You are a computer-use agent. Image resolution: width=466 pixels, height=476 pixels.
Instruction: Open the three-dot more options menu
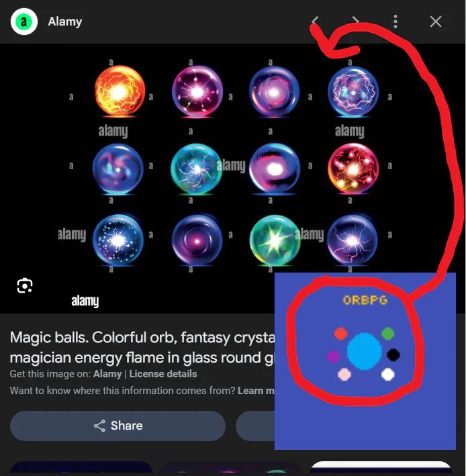tap(395, 21)
